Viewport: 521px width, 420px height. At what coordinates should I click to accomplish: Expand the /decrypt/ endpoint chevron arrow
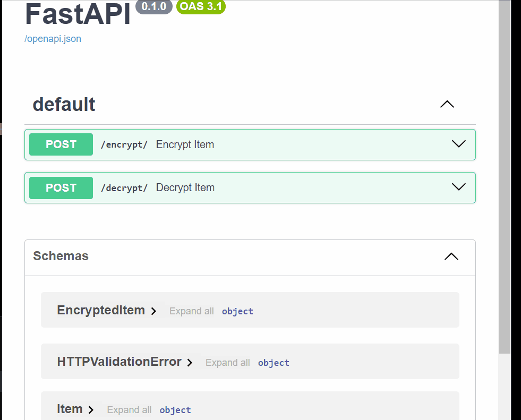pos(458,187)
